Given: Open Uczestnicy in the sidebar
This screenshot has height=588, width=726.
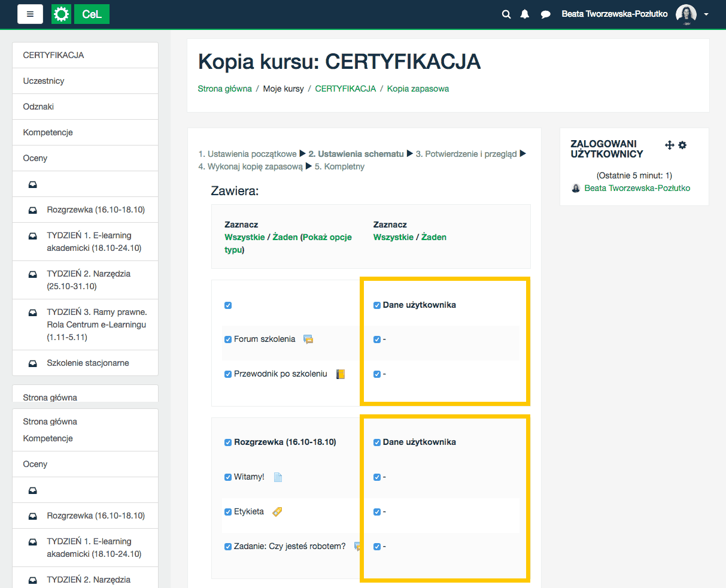Looking at the screenshot, I should (x=85, y=81).
